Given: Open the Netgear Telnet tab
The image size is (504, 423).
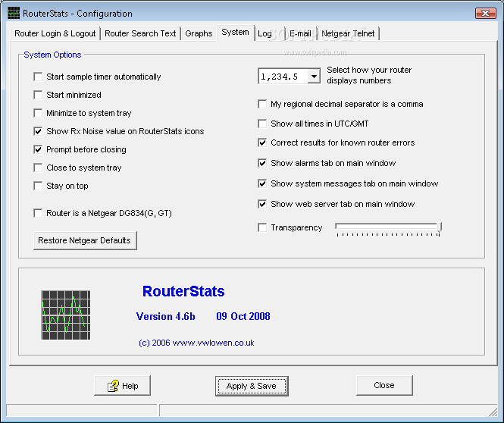Looking at the screenshot, I should pos(348,33).
